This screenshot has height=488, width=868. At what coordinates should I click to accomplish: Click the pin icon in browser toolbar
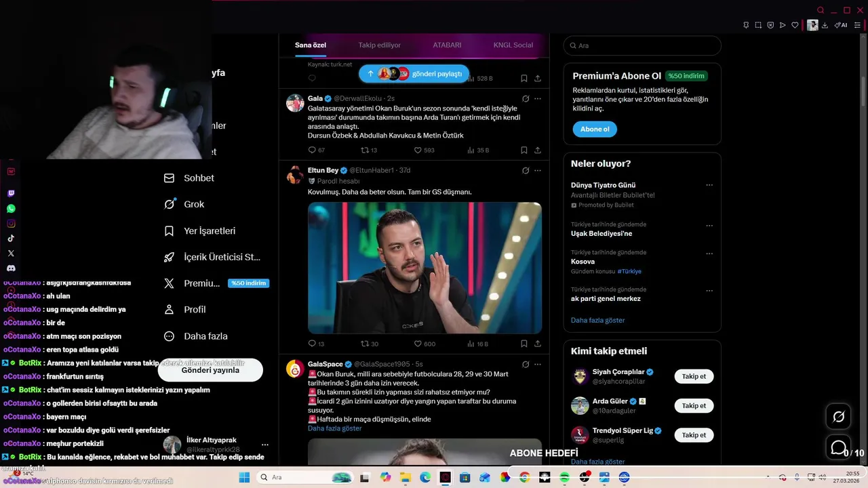point(746,25)
